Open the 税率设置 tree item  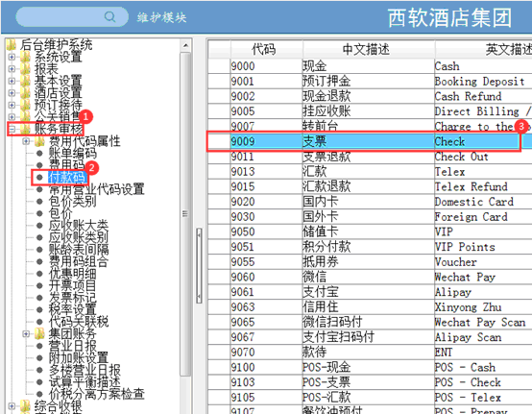[72, 309]
